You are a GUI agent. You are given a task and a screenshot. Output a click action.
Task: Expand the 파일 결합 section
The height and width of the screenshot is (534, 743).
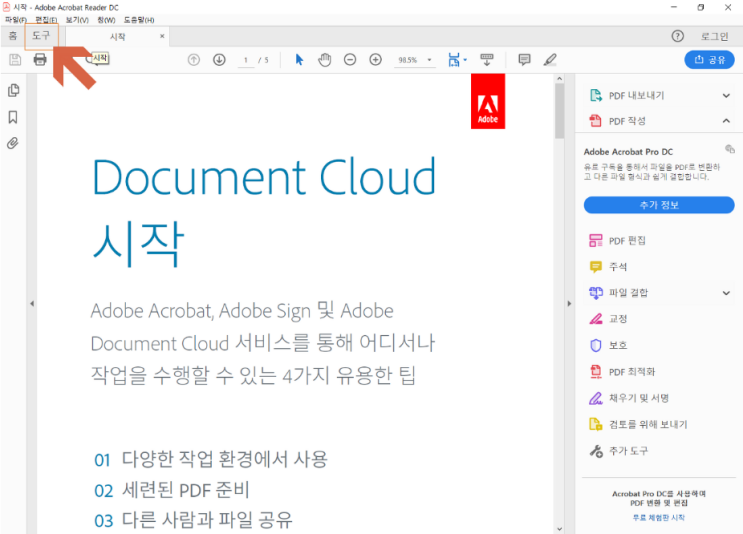pyautogui.click(x=726, y=293)
